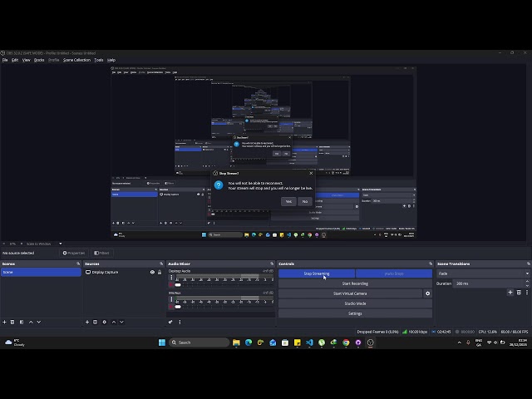Pop out the Sources dock
Screen dimensions: 532x399
click(161, 264)
